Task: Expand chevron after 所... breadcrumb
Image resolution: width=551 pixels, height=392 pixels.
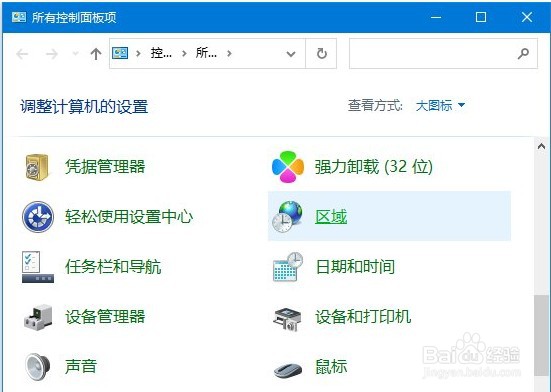Action: tap(229, 54)
